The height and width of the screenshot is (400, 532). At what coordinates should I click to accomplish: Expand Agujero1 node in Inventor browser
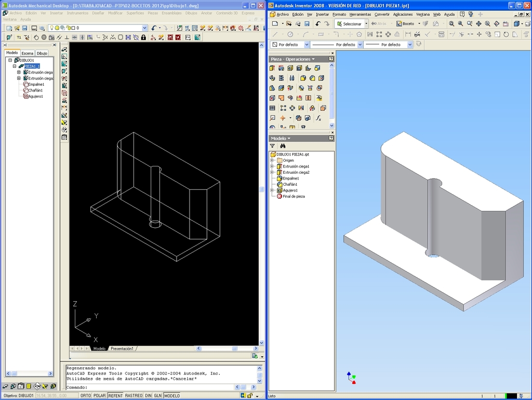[272, 190]
